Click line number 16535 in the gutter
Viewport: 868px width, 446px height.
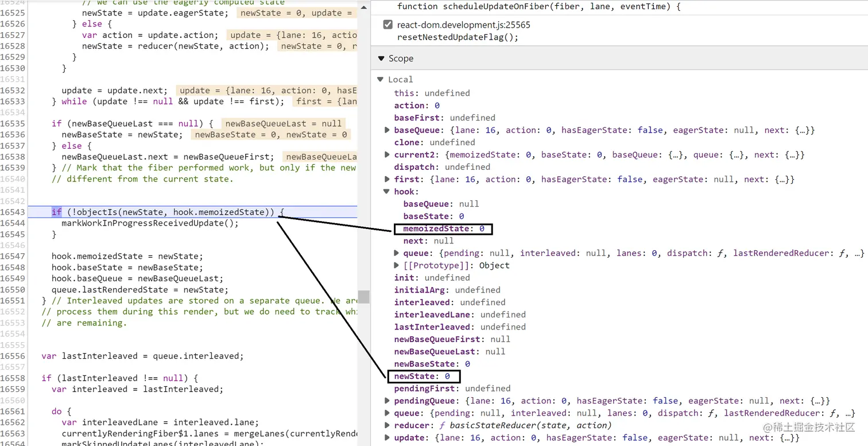tap(13, 123)
